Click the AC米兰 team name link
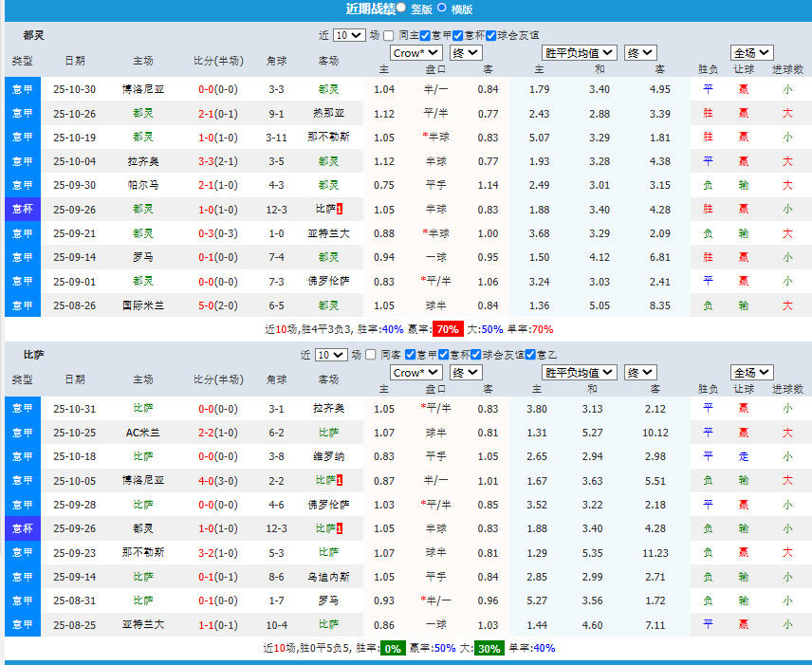The height and width of the screenshot is (665, 812). pos(142,433)
